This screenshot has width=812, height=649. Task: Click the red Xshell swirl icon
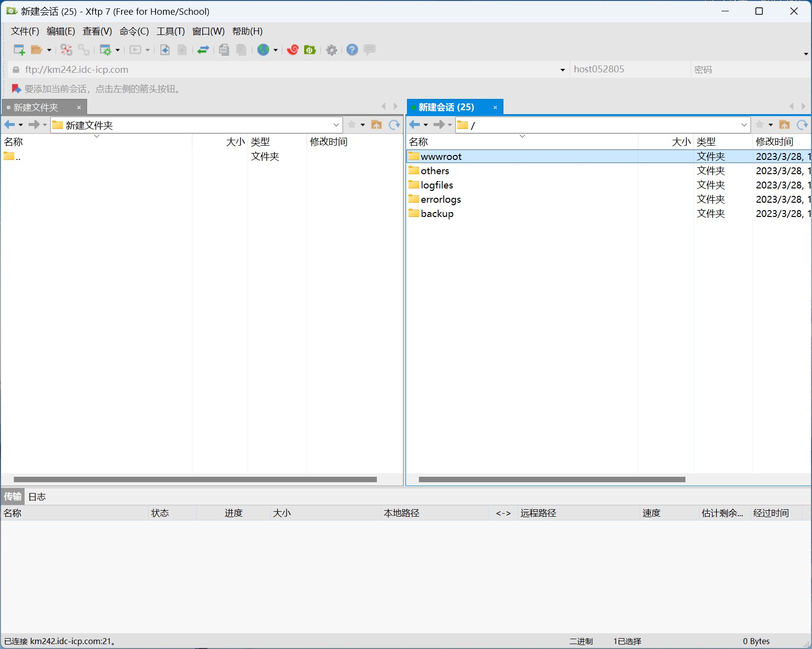(x=293, y=50)
